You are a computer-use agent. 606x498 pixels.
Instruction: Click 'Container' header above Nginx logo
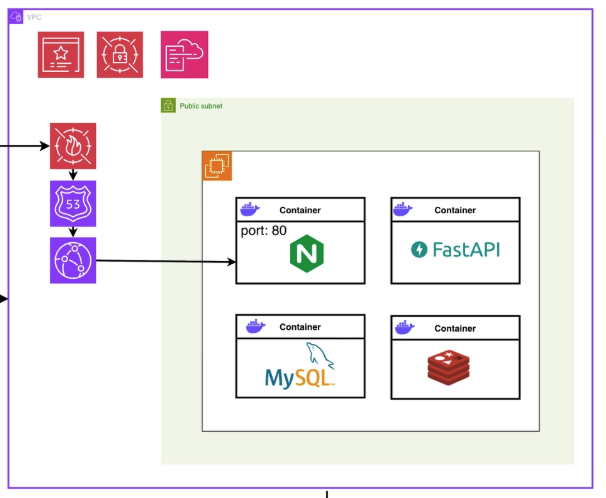[300, 210]
